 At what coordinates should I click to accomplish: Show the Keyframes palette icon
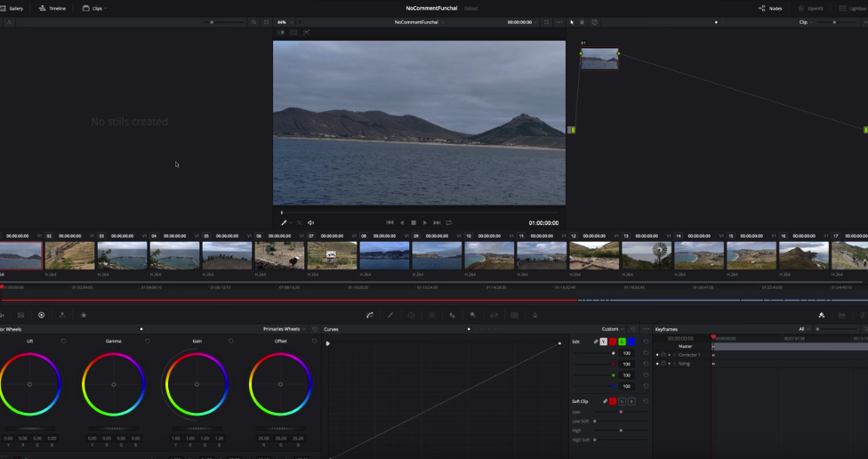(822, 315)
